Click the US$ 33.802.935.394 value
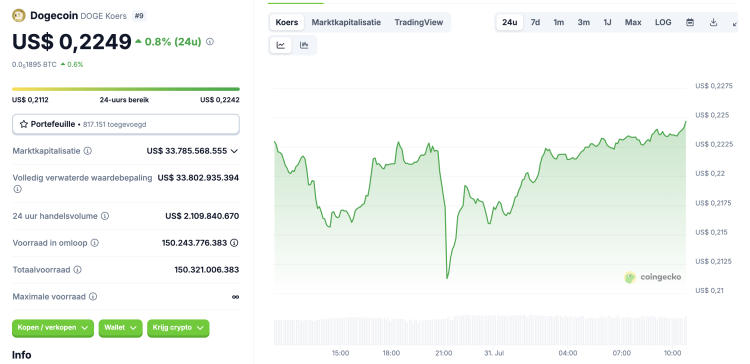The width and height of the screenshot is (750, 364). (x=198, y=177)
